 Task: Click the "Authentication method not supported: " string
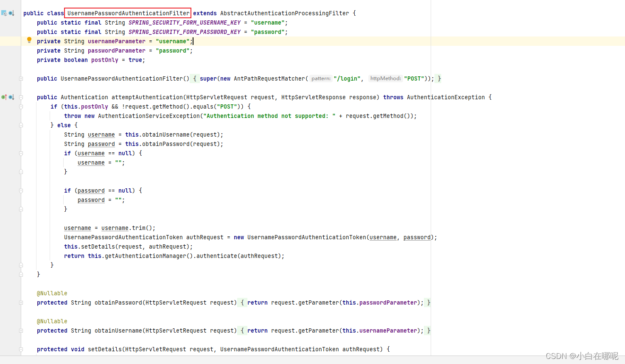(269, 116)
